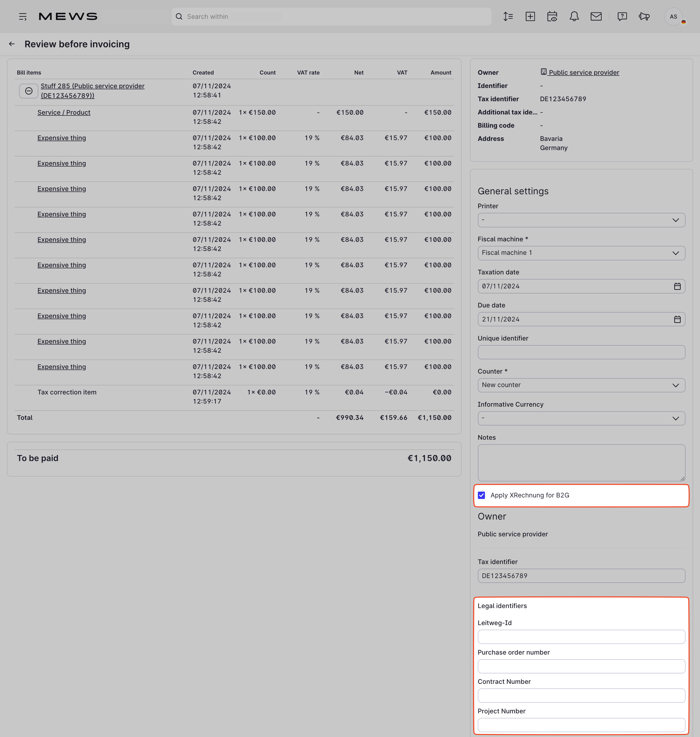This screenshot has height=737, width=700.
Task: Click the To be paid €1,150.00 amount
Action: pyautogui.click(x=429, y=458)
